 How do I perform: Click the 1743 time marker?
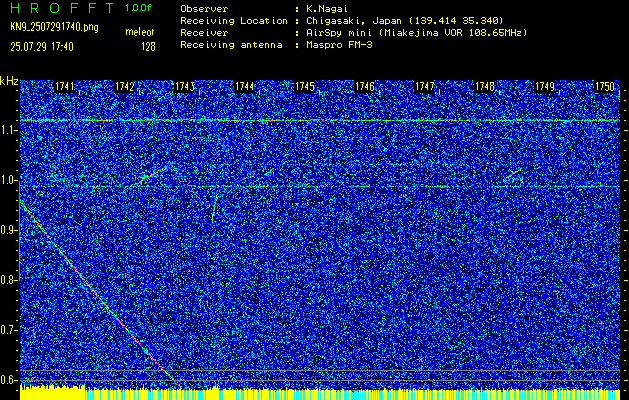coord(185,87)
